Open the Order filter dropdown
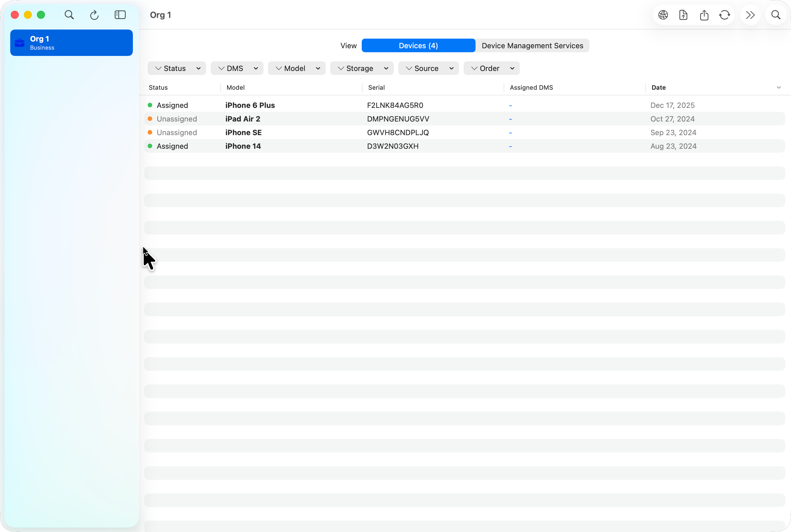The height and width of the screenshot is (532, 791). (491, 68)
